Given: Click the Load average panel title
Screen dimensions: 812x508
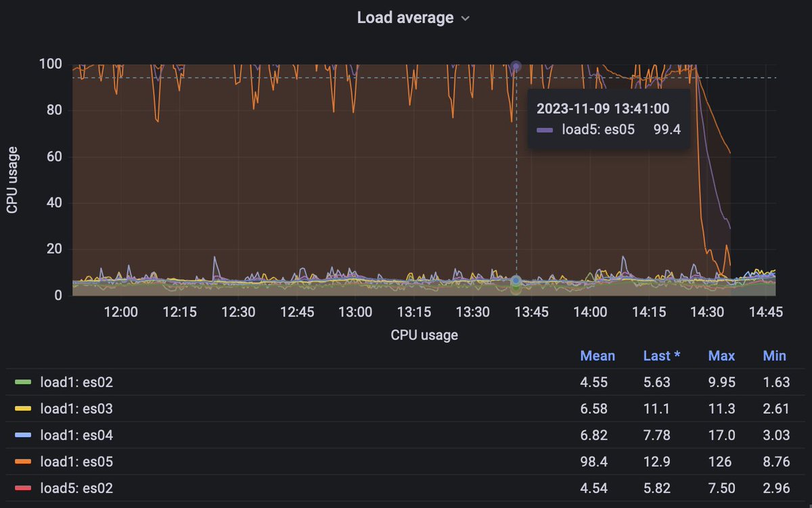Looking at the screenshot, I should point(404,18).
